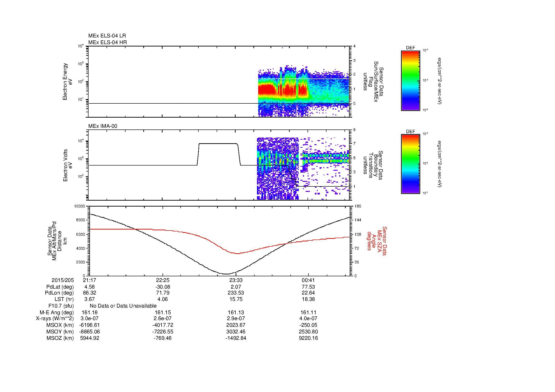Click the MSOX value '-6196.61'
Image resolution: width=555 pixels, height=392 pixels.
point(89,325)
